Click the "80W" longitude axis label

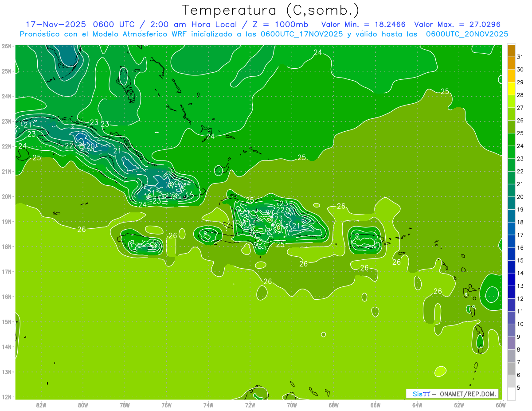coord(83,405)
